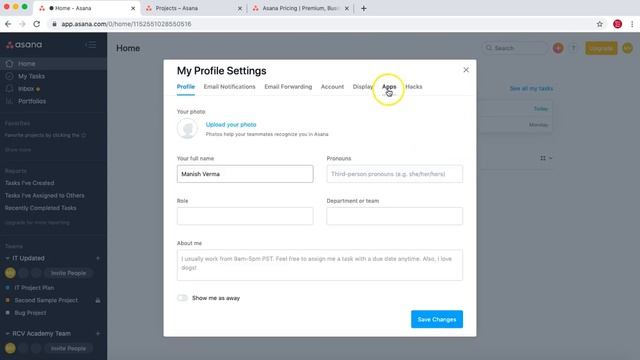Viewport: 640px width, 360px height.
Task: Open Tasks I've Created report
Action: [29, 183]
